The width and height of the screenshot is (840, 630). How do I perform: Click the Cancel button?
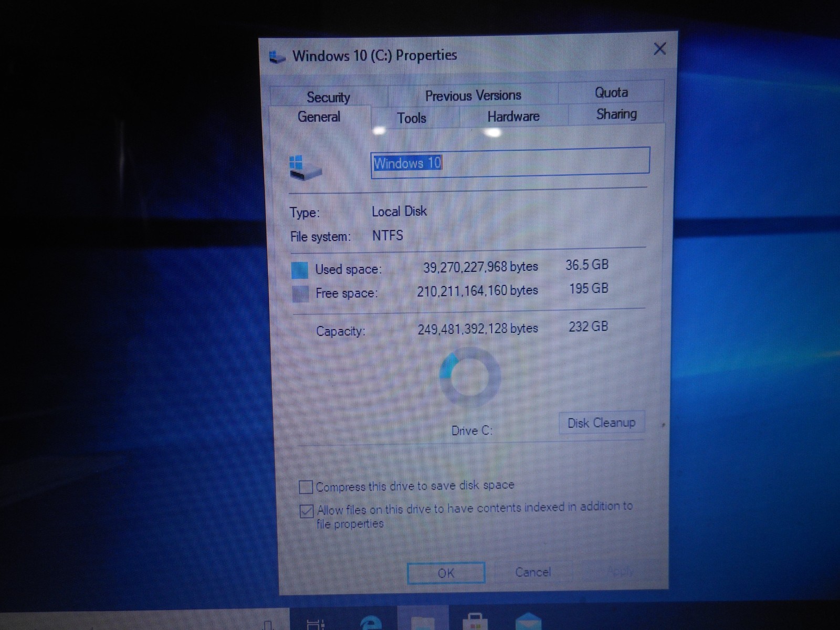point(533,572)
